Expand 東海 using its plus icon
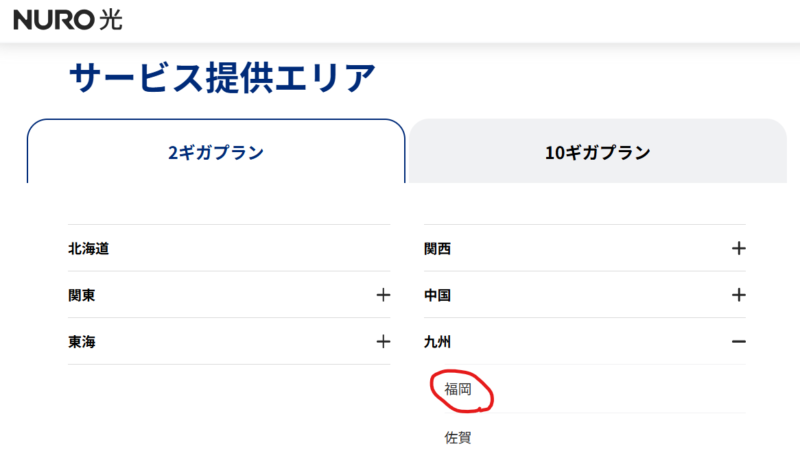 [382, 341]
